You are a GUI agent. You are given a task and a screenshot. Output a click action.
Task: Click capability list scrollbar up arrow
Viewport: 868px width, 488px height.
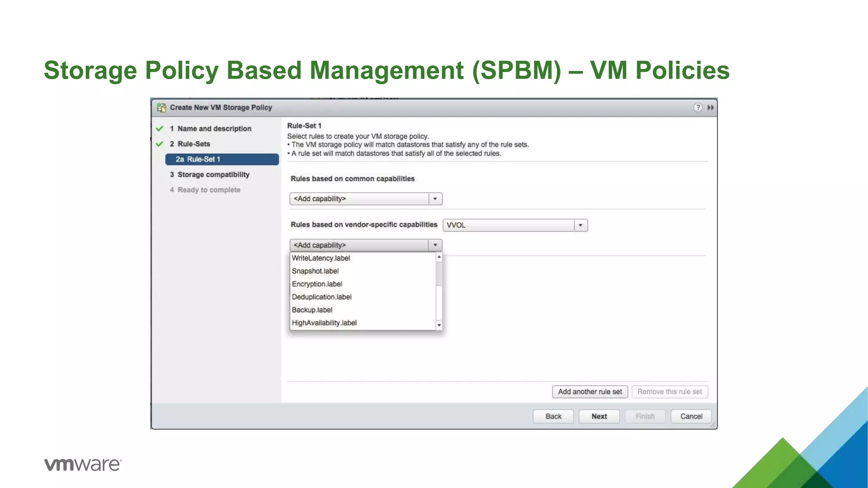click(x=439, y=257)
